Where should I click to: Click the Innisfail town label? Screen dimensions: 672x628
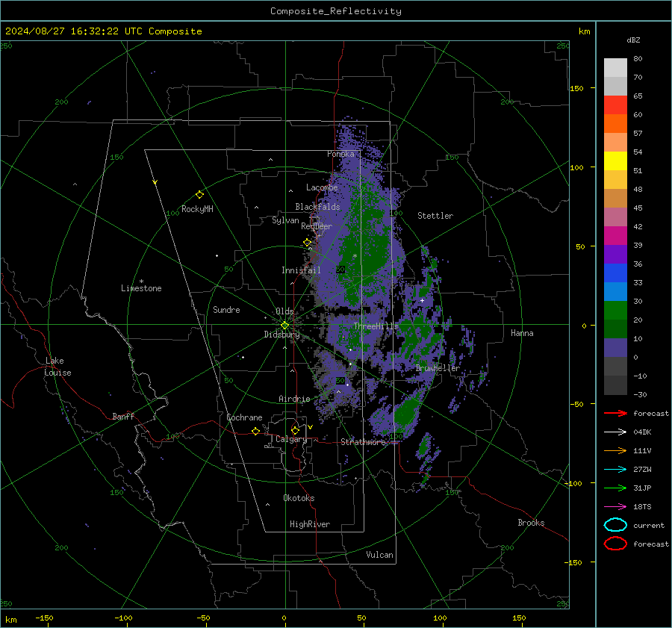click(x=301, y=270)
